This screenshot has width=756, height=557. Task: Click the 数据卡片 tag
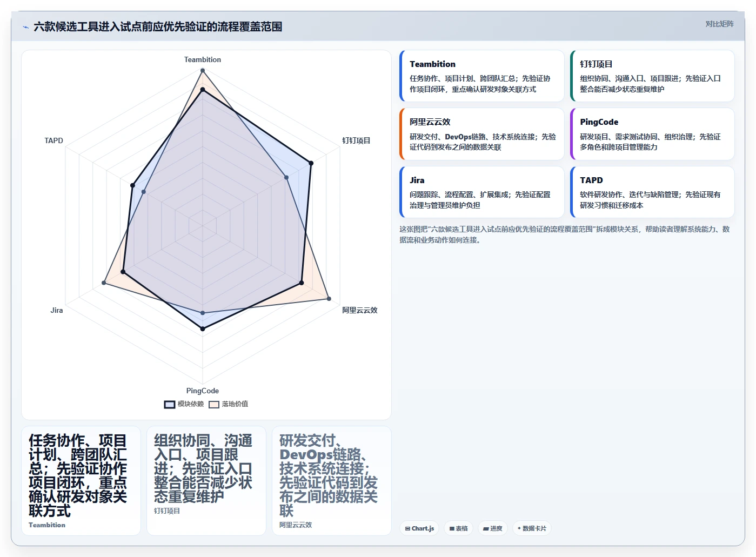(532, 528)
